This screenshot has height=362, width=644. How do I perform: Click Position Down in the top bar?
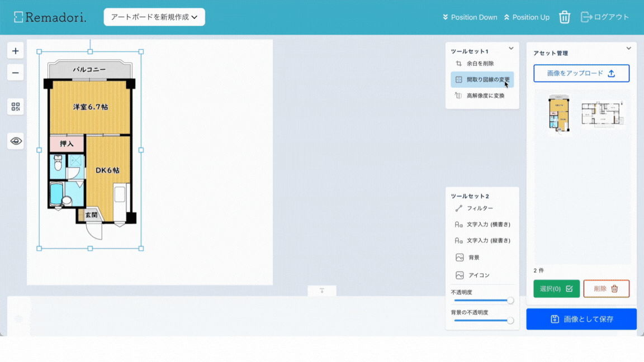tap(469, 17)
